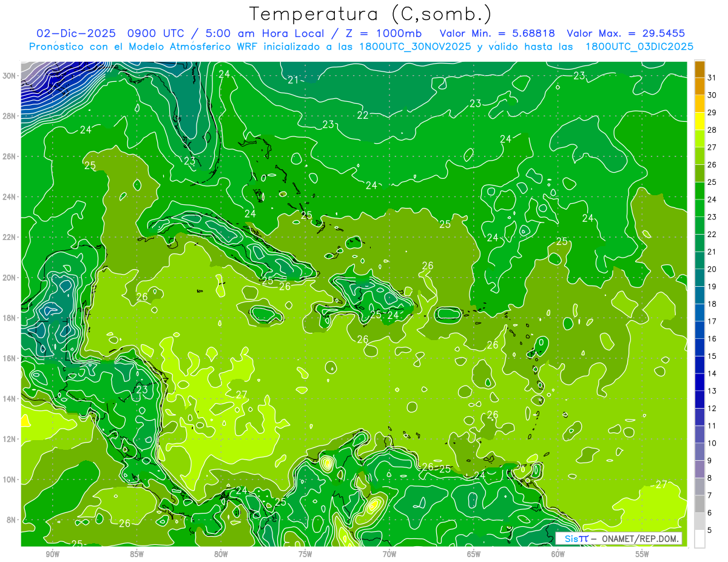The width and height of the screenshot is (728, 562).
Task: Click the '18N' latitude axis label
Action: click(x=10, y=318)
